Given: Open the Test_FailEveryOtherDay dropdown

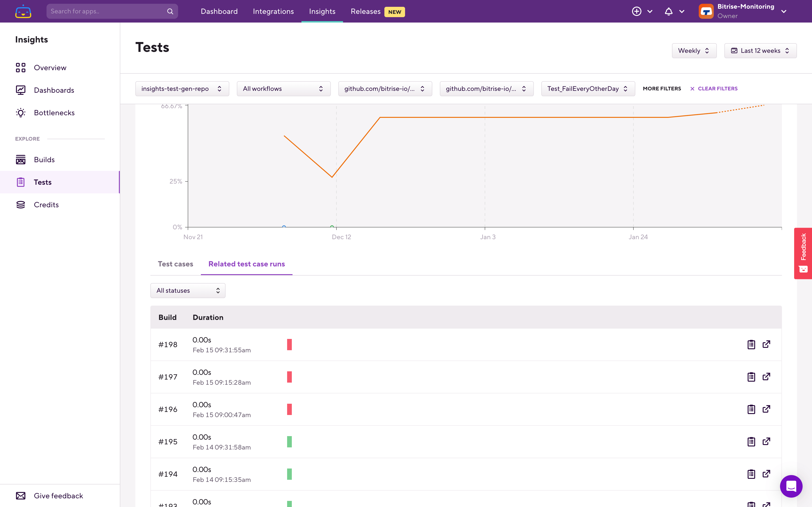Looking at the screenshot, I should 588,88.
